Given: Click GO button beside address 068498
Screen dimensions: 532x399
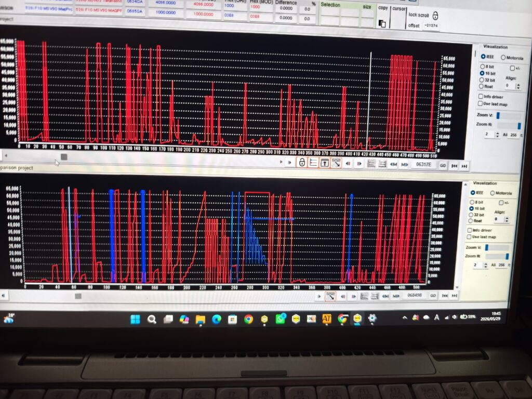Looking at the screenshot, I should click(433, 296).
